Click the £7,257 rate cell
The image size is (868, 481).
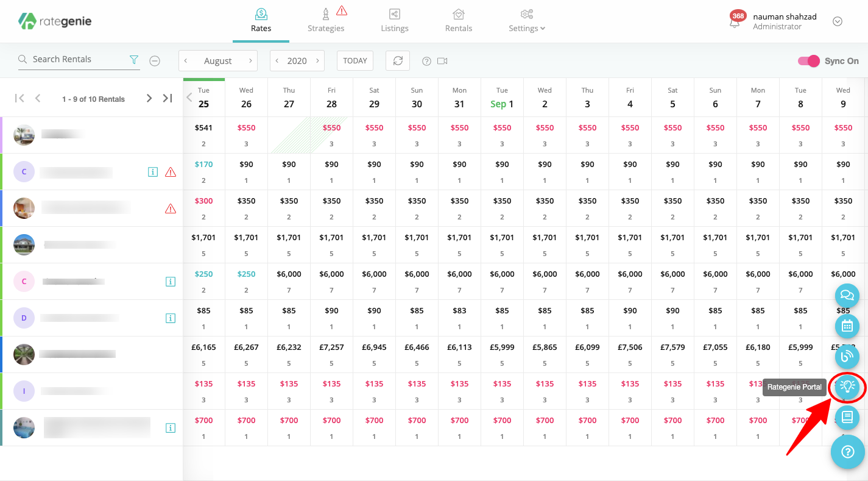331,354
